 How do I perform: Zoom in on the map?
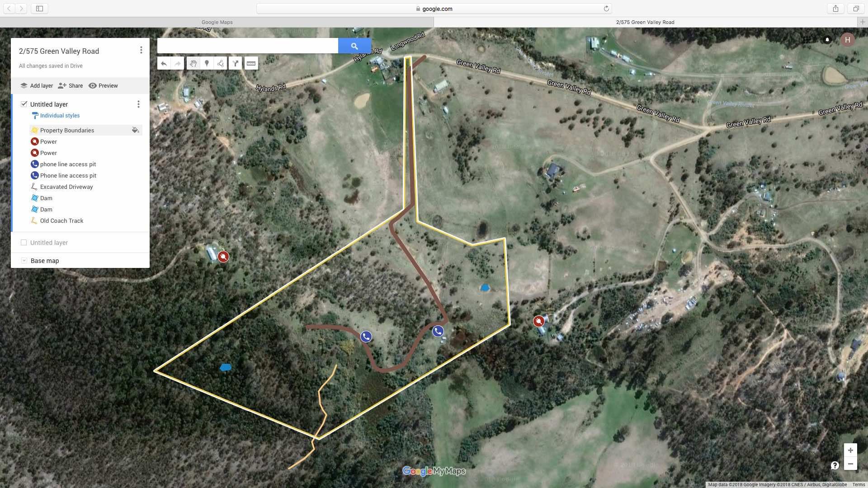(850, 450)
